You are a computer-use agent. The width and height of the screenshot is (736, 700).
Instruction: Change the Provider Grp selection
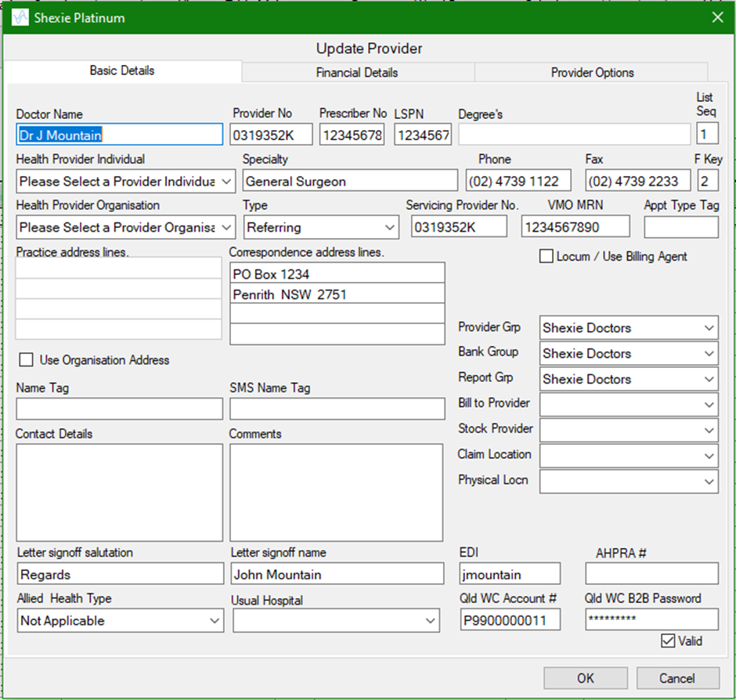coord(709,327)
